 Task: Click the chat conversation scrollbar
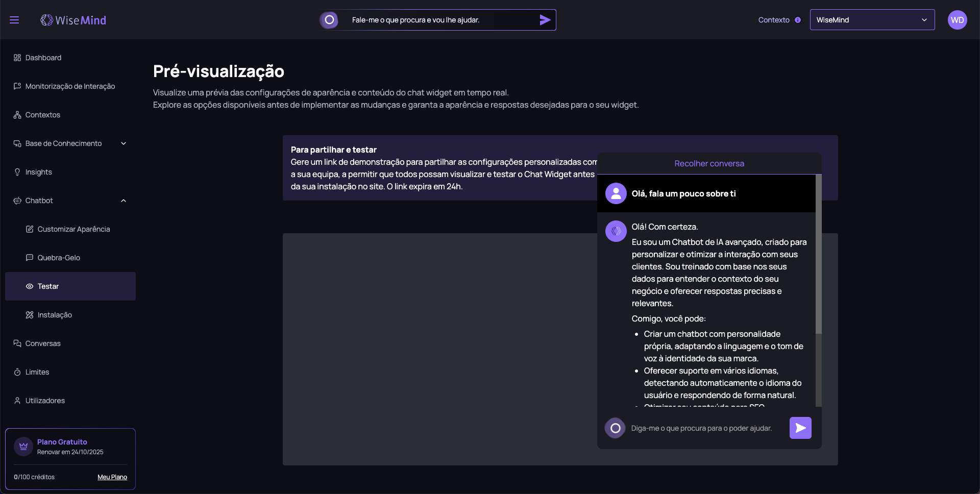(818, 255)
